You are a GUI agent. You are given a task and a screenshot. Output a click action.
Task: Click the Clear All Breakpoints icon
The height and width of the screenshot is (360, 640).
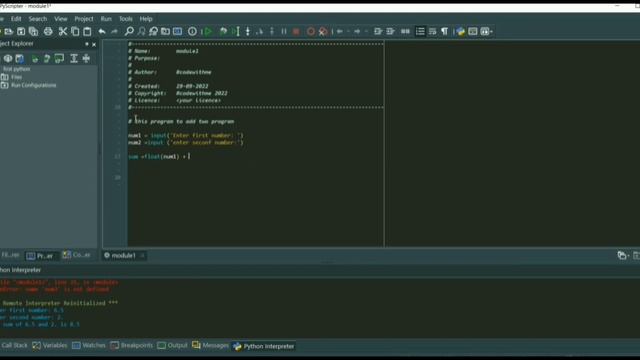click(323, 31)
